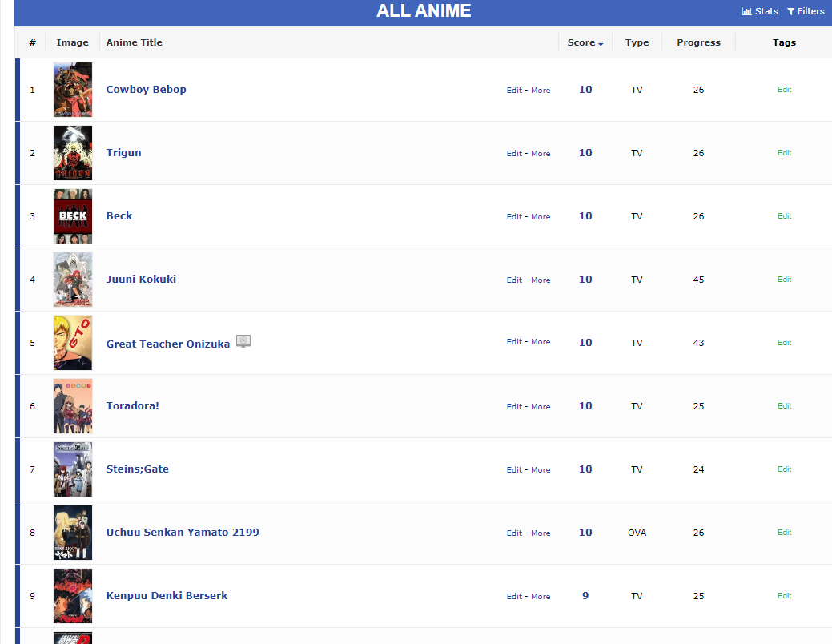This screenshot has height=644, width=832.
Task: Open Kenpuu Denki Berserk anime page
Action: tap(167, 596)
